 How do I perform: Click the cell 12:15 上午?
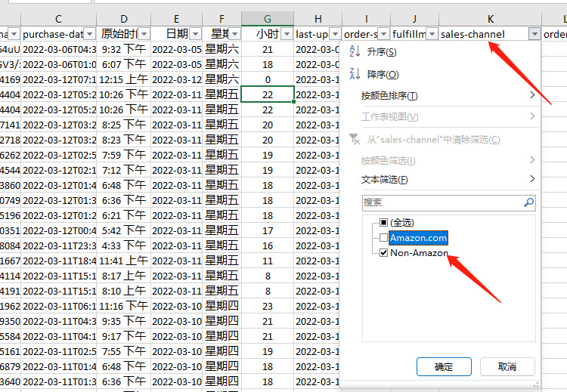point(124,79)
